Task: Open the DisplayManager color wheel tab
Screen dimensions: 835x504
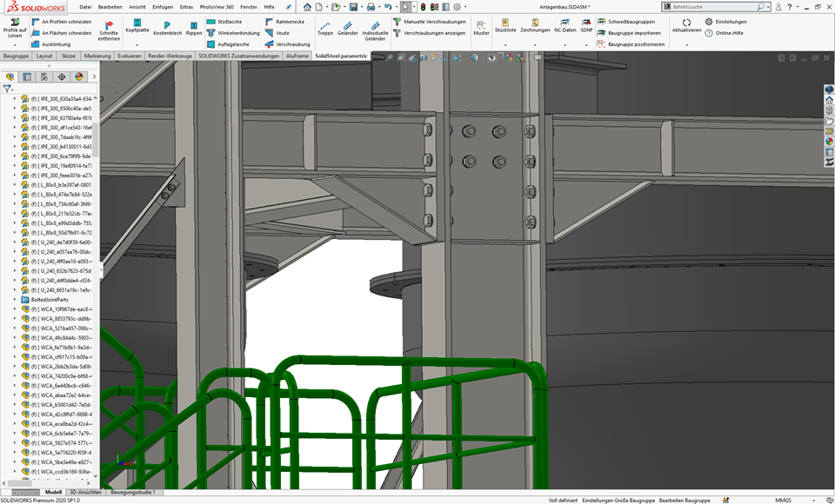Action: (x=78, y=76)
